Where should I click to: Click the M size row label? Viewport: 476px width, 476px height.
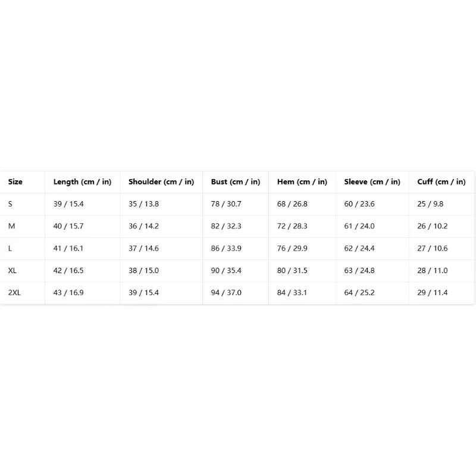[11, 226]
